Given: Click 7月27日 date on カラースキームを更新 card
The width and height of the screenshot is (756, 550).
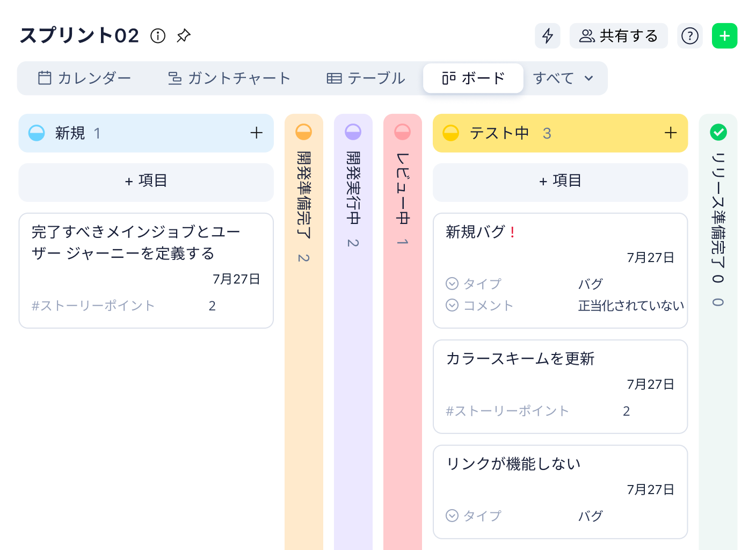Looking at the screenshot, I should [x=650, y=385].
